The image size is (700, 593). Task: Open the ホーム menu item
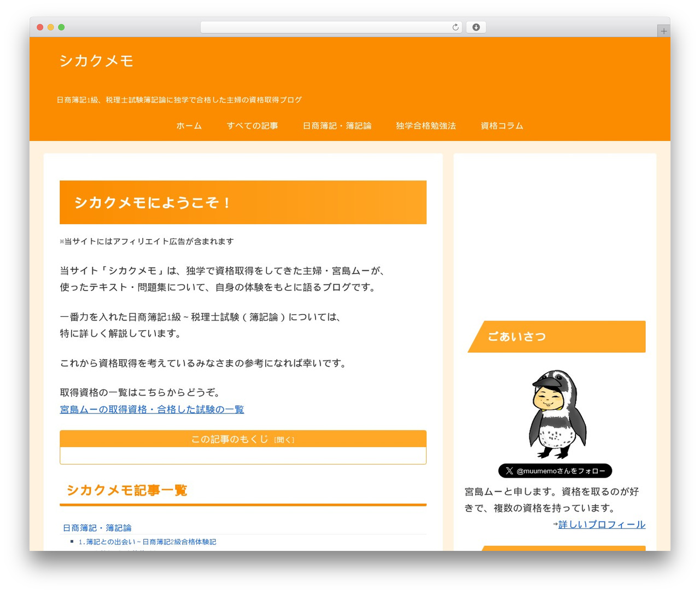189,126
